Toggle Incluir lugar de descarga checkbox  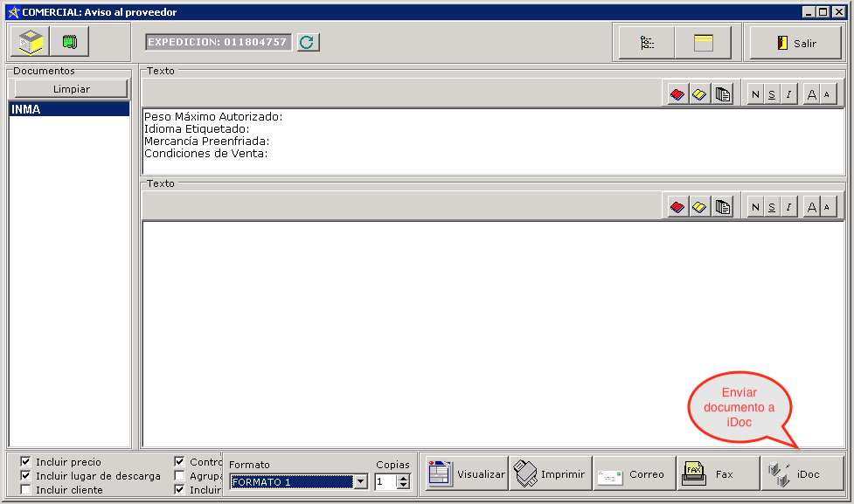pyautogui.click(x=25, y=475)
